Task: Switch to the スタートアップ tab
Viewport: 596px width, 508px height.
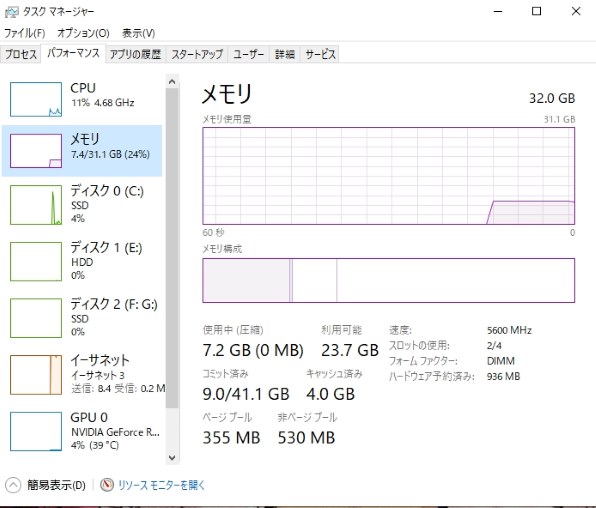Action: pos(197,54)
